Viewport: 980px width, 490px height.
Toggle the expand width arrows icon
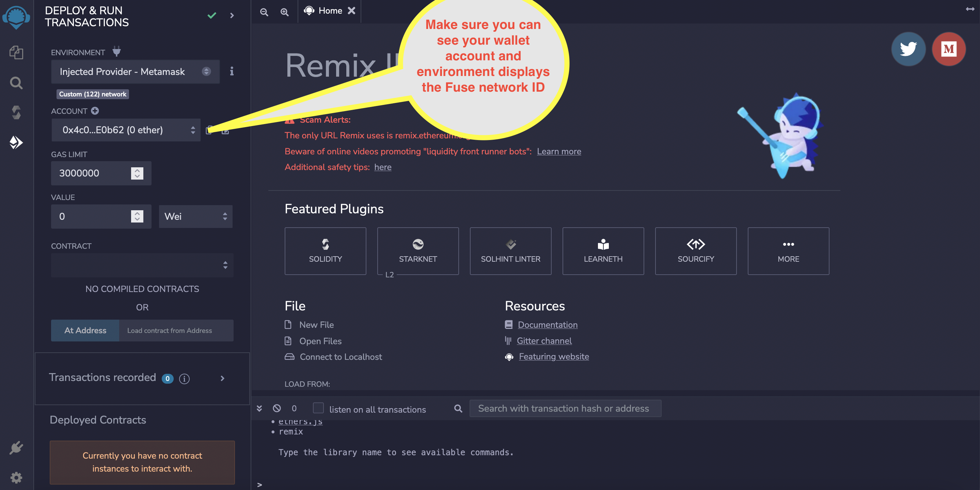(x=970, y=9)
